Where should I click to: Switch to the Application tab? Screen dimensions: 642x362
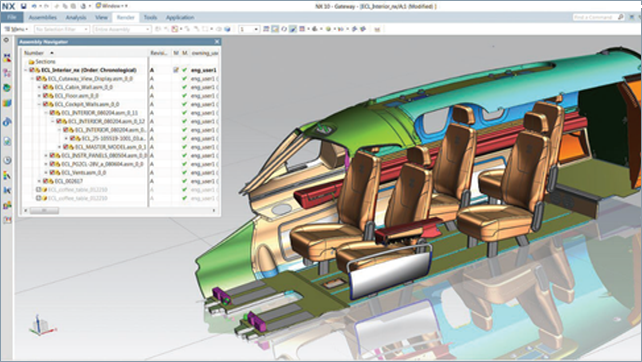click(180, 17)
